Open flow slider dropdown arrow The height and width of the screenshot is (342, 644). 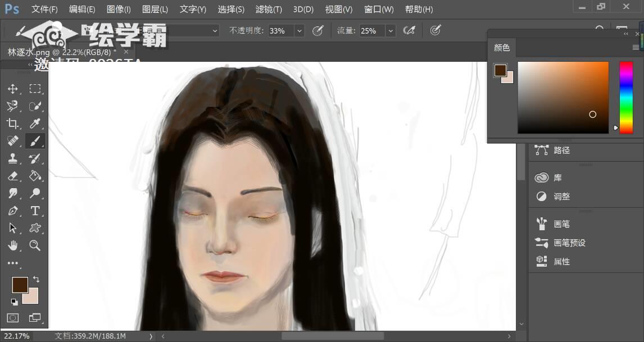coord(391,31)
